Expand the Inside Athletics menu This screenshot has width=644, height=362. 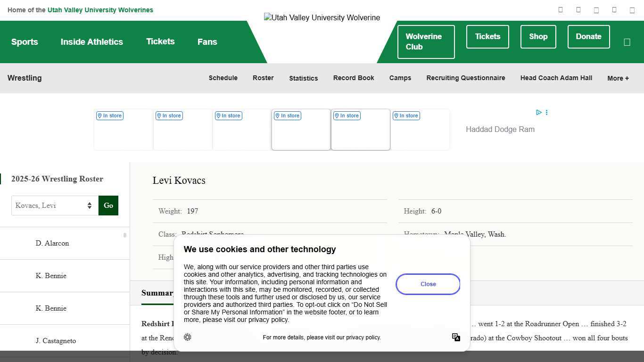(x=91, y=42)
